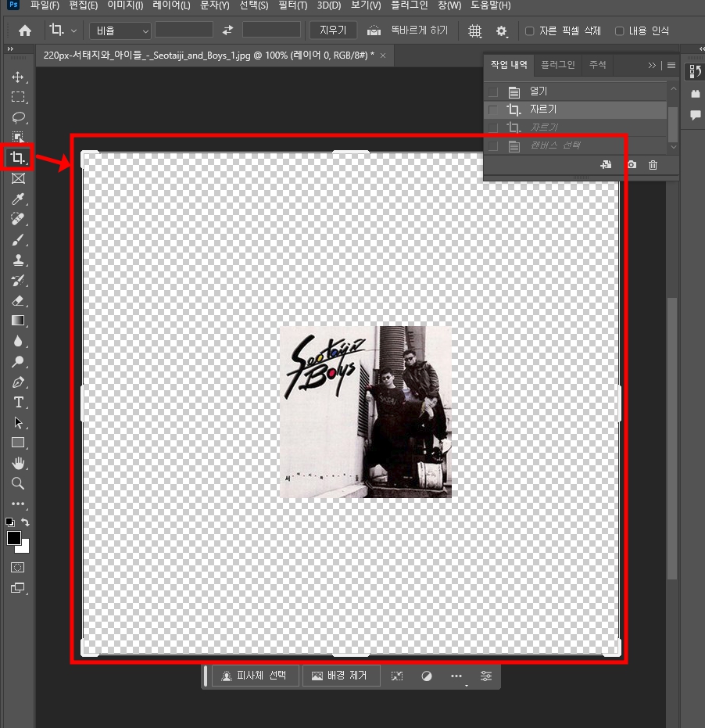
Task: Change the screen mode
Action: pyautogui.click(x=18, y=588)
